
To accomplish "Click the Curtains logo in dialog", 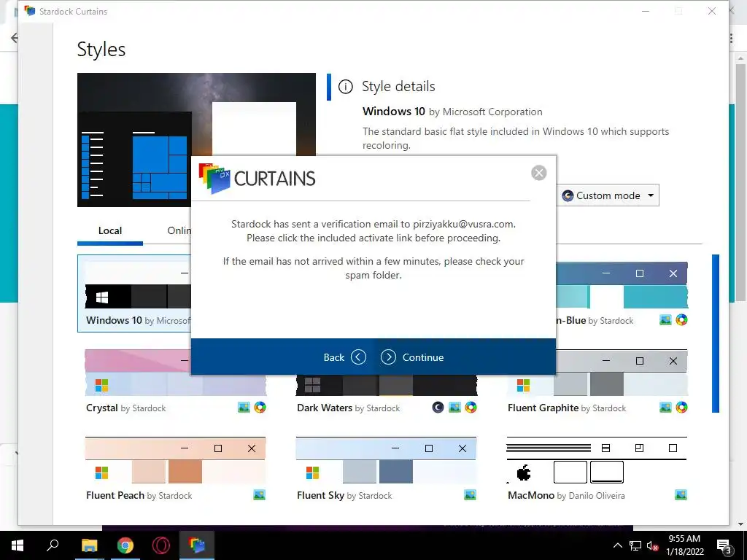I will pyautogui.click(x=258, y=179).
